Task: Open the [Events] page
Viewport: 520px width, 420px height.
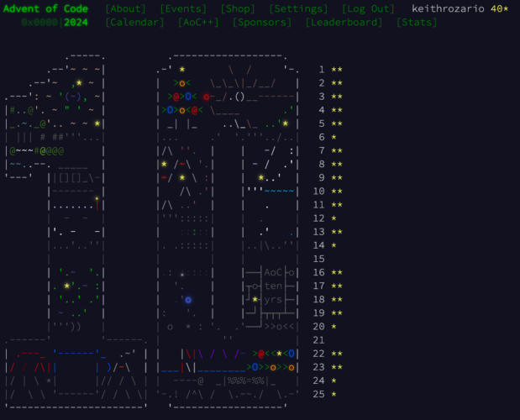Action: point(185,8)
